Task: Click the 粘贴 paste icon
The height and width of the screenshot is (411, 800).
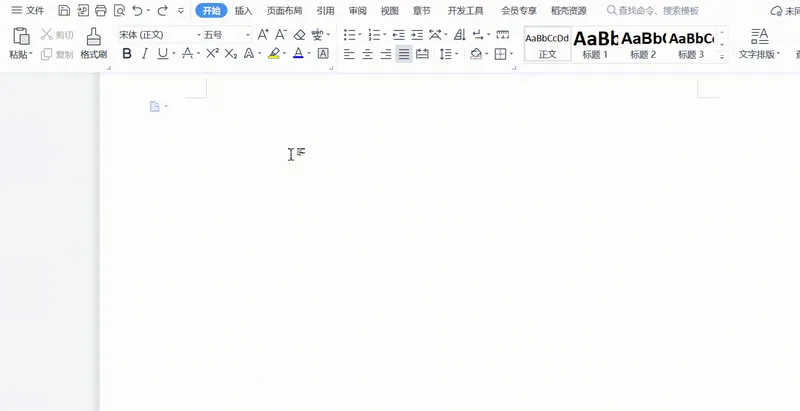Action: coord(21,36)
